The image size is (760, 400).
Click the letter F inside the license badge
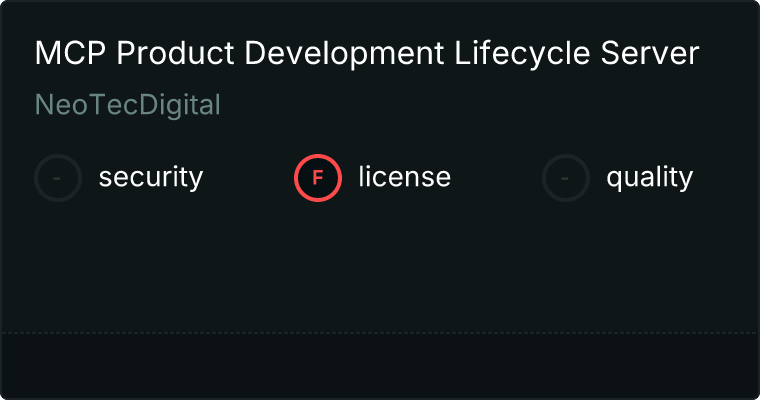318,178
